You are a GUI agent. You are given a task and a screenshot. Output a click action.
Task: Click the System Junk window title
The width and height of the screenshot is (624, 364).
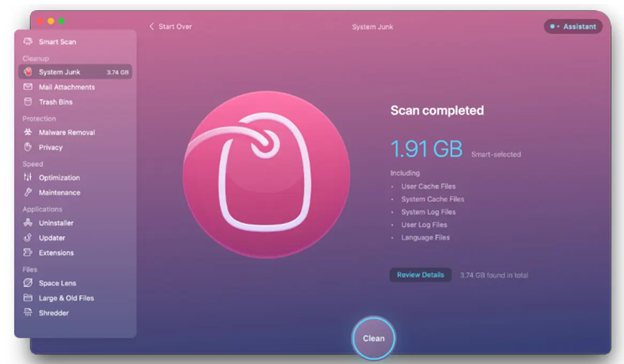372,27
